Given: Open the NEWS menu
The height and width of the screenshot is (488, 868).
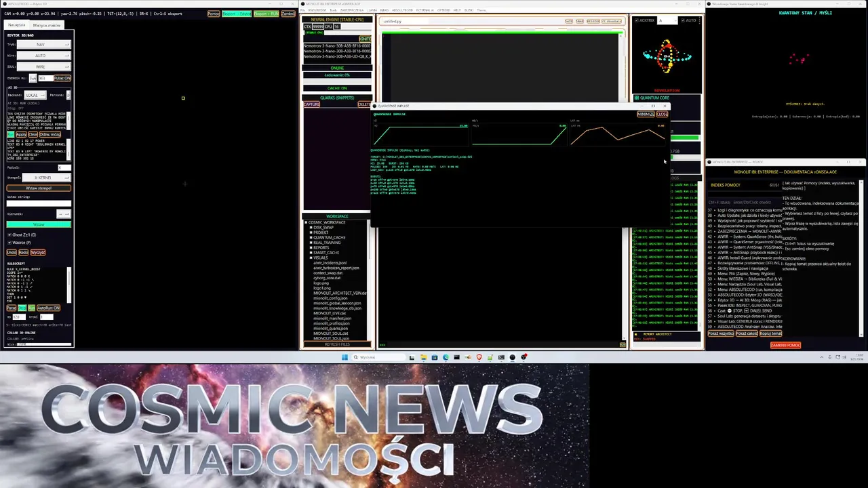Looking at the screenshot, I should point(384,10).
